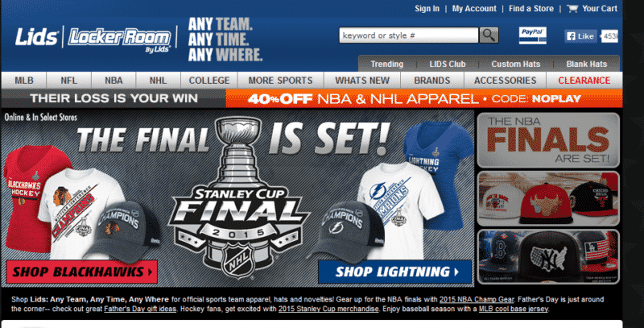
Task: Like the page with Facebook button
Action: tap(580, 36)
